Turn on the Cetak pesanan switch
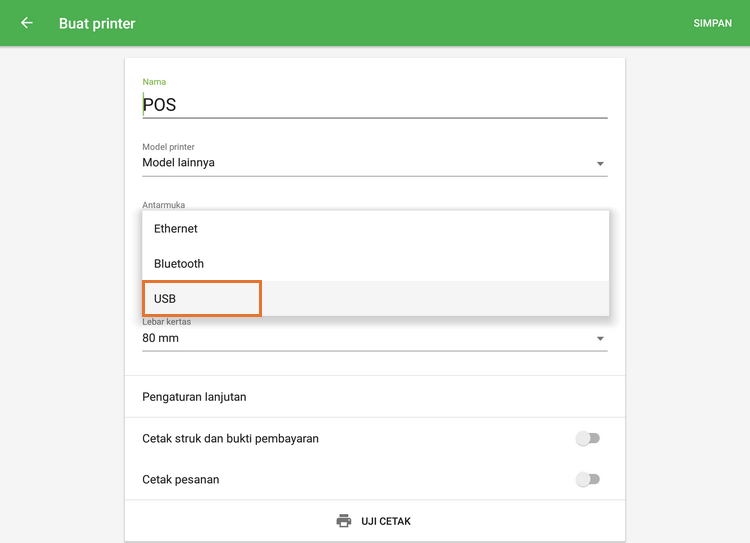Image resolution: width=750 pixels, height=543 pixels. [587, 479]
